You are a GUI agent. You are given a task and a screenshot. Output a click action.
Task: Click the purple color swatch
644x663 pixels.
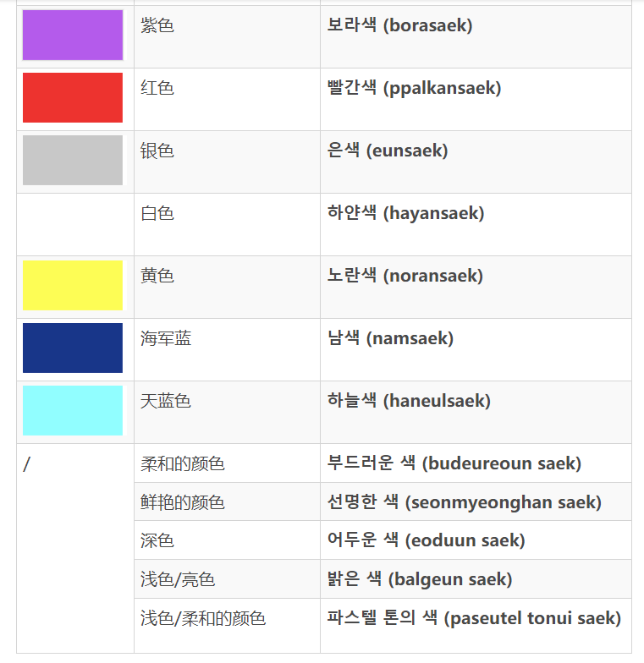pyautogui.click(x=73, y=36)
